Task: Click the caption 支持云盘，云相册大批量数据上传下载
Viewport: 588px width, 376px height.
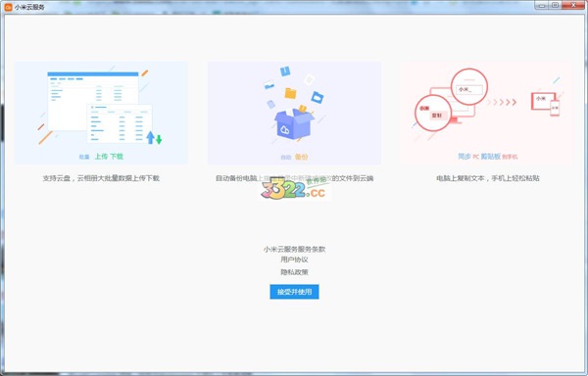Action: 101,178
